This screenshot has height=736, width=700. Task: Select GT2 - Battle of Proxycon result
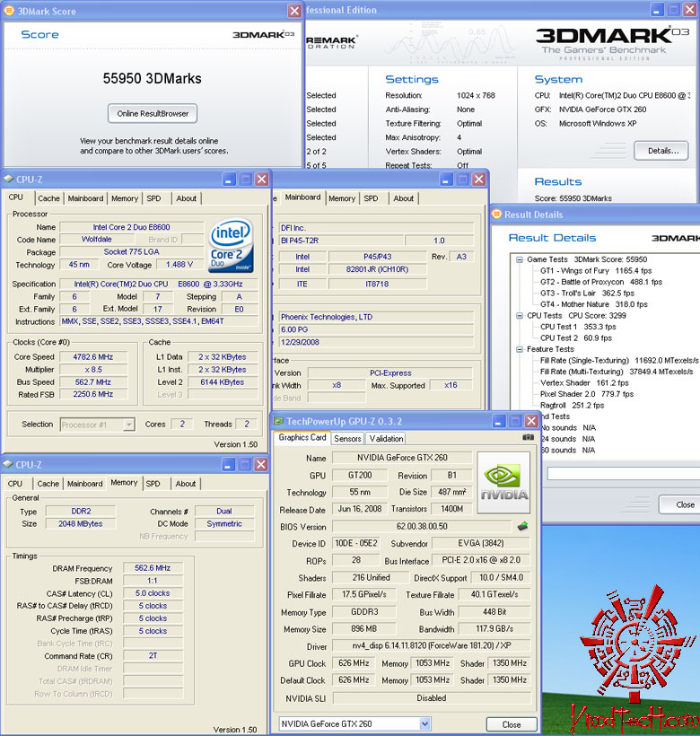(x=601, y=282)
